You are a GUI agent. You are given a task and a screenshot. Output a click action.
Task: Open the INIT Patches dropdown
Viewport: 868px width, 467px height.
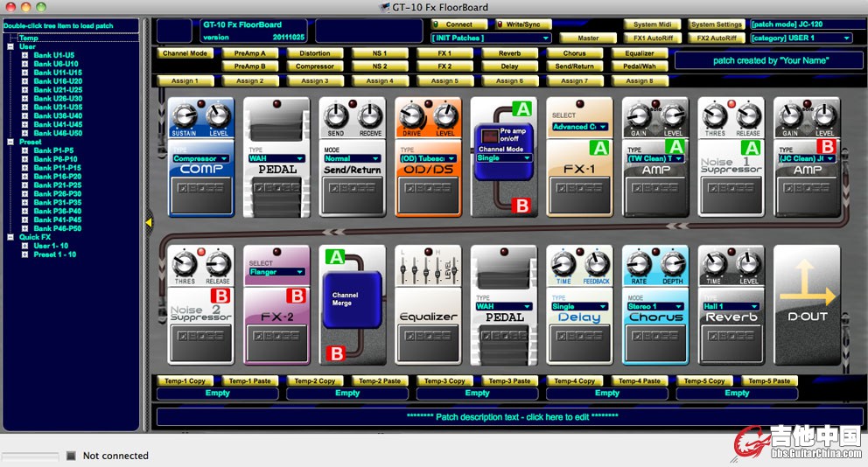pos(491,38)
